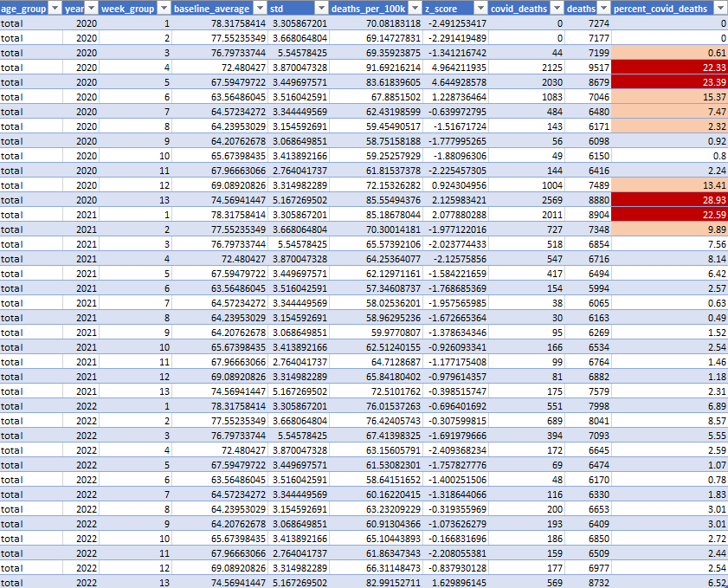Click deaths_per_100k value 82.99152711
This screenshot has width=728, height=588.
pos(393,583)
